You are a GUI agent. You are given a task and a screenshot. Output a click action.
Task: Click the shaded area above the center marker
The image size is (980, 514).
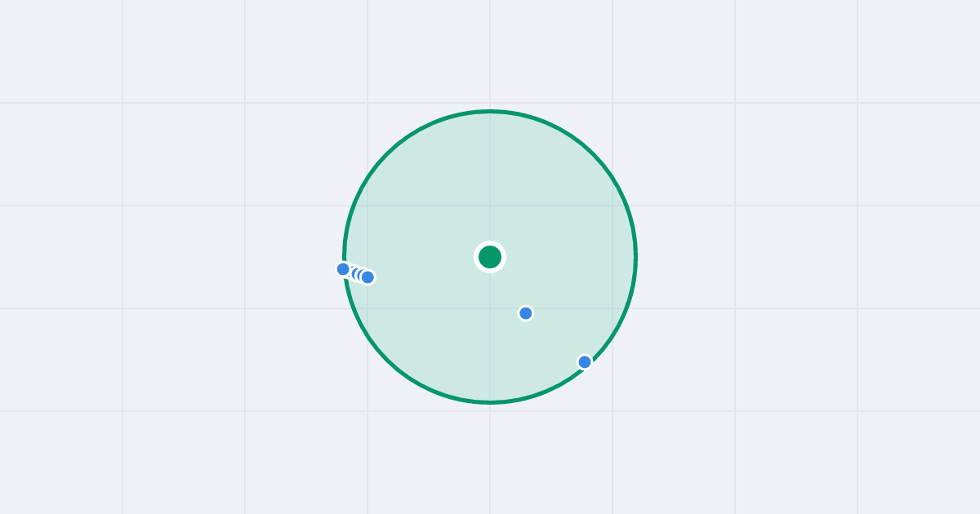coord(490,179)
